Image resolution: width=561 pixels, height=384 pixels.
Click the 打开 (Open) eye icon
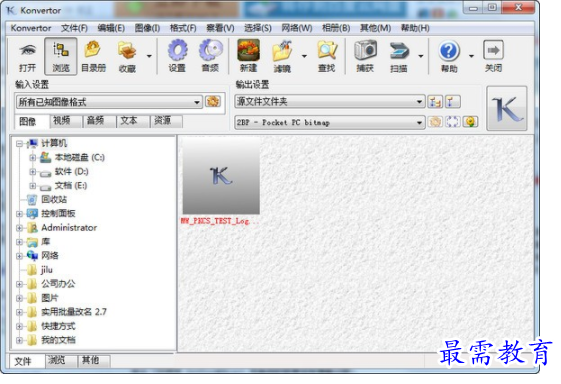(x=28, y=51)
